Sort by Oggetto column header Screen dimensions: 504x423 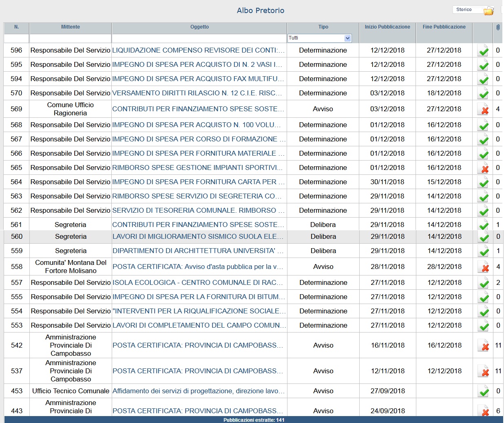pyautogui.click(x=199, y=27)
